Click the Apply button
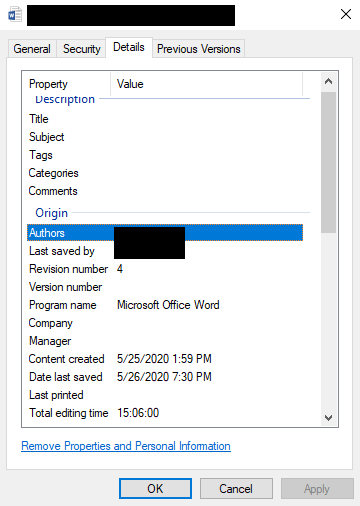 point(317,489)
